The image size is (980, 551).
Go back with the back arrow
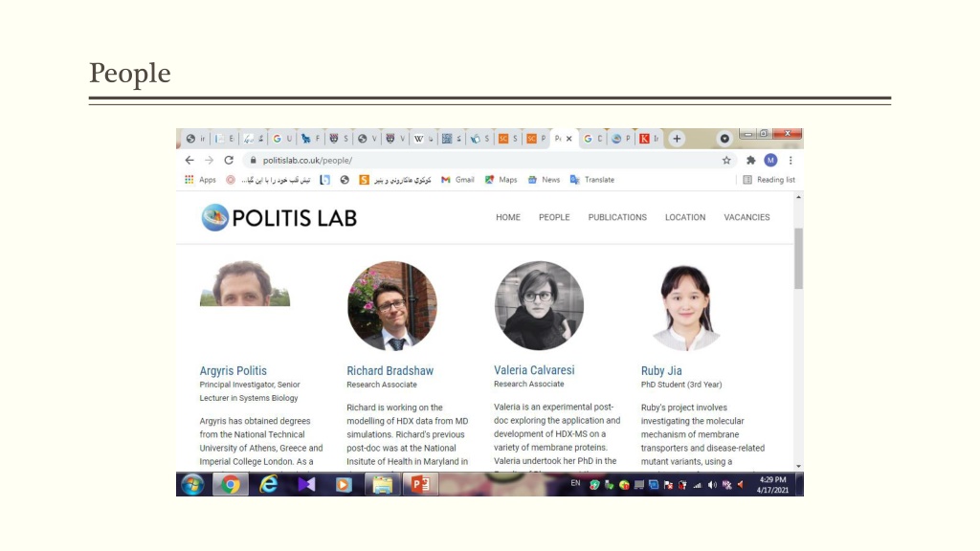pyautogui.click(x=189, y=160)
